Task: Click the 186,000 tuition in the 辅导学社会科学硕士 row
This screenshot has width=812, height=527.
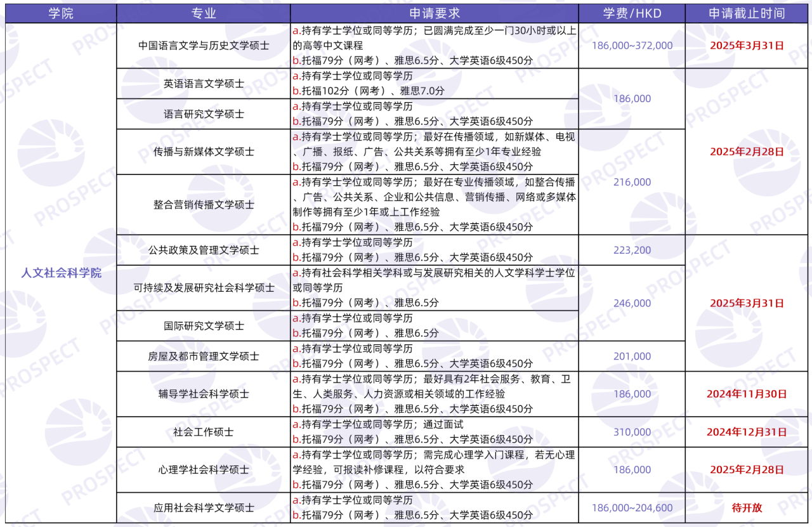Action: (x=632, y=394)
